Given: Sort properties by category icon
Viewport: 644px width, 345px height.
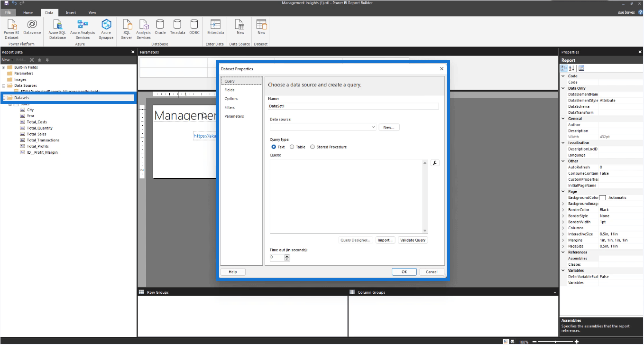Looking at the screenshot, I should [x=564, y=68].
